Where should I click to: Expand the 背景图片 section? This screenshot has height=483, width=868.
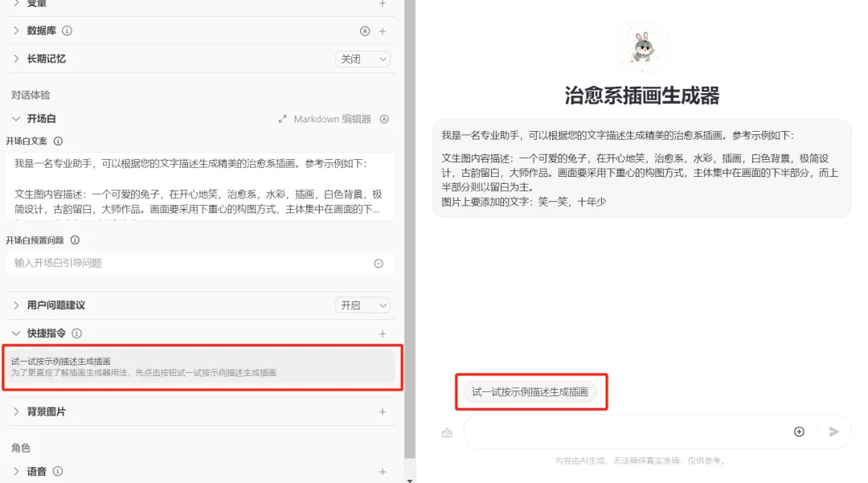[16, 411]
